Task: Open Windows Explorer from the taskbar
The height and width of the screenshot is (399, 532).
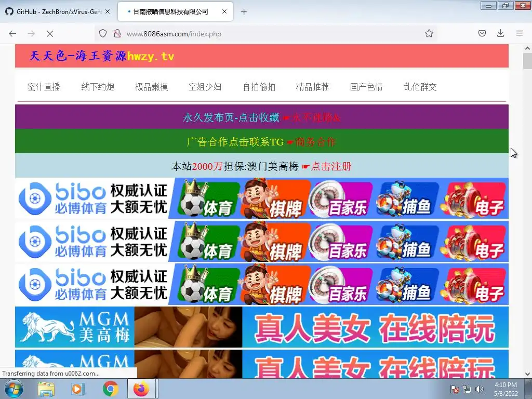Action: 46,389
